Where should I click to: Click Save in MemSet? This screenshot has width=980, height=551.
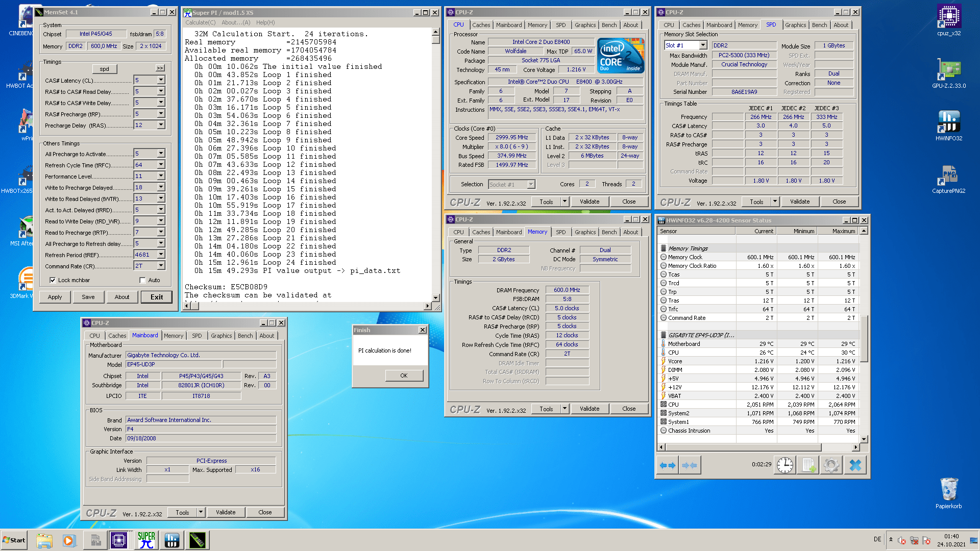coord(88,297)
